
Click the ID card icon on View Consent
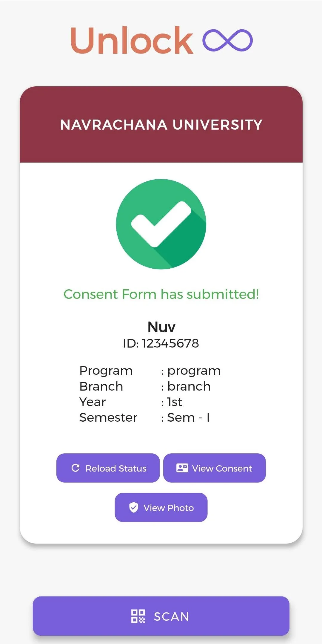(182, 468)
